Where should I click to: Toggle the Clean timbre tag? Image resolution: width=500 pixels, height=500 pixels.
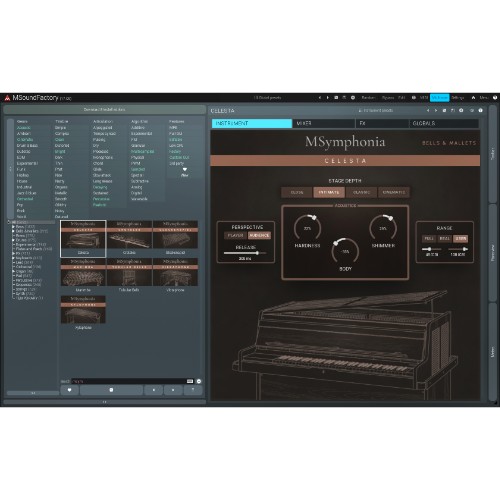coord(59,140)
